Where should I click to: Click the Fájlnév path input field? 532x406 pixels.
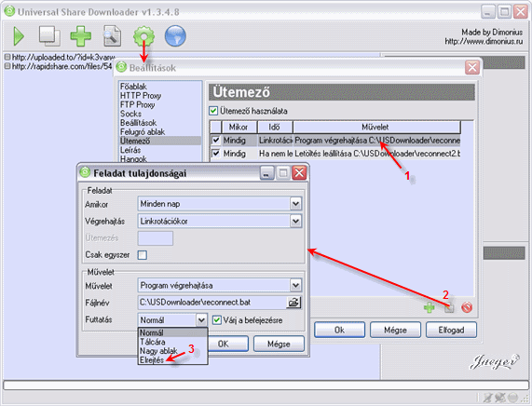[x=212, y=303]
